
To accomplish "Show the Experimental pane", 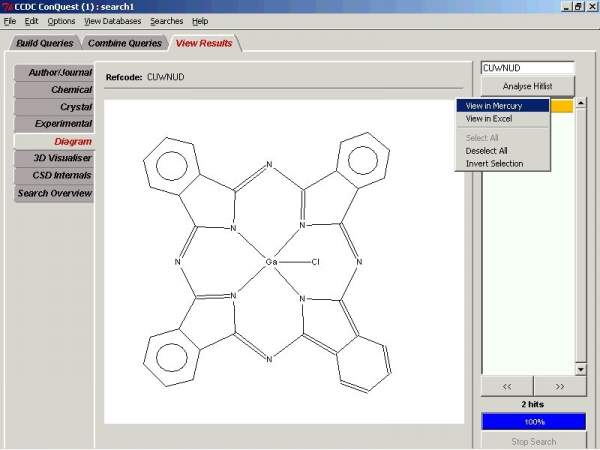I will pyautogui.click(x=54, y=124).
